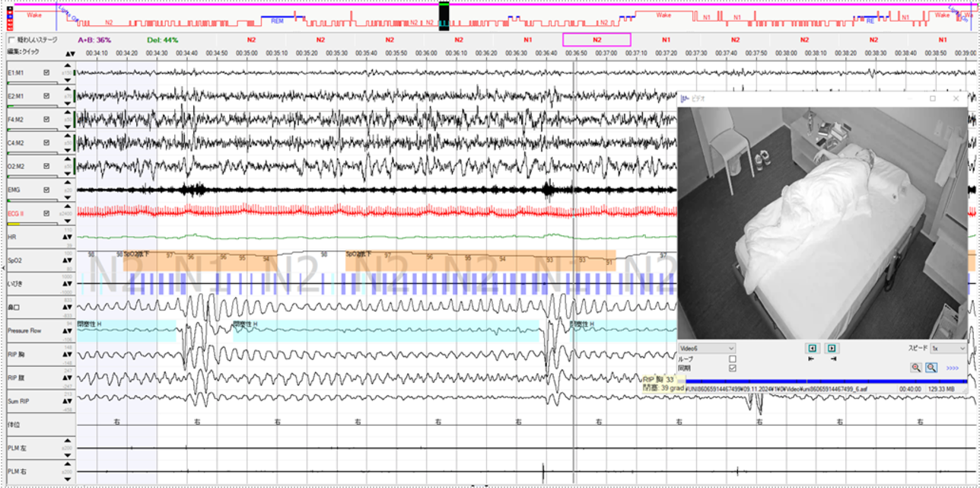Uncheck the F4:M2 channel checkbox
Screen dimensions: 980x488
[x=46, y=120]
